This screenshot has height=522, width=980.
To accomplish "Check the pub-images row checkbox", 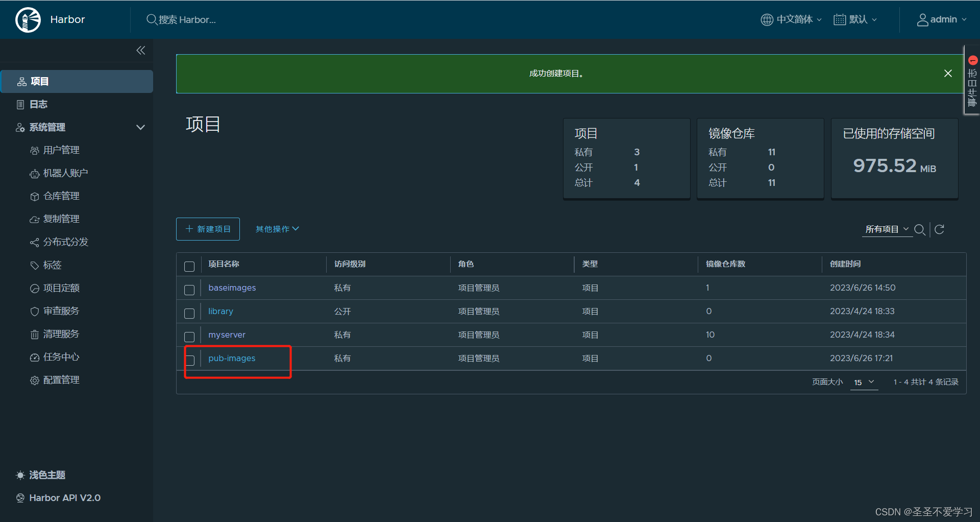I will (x=189, y=360).
